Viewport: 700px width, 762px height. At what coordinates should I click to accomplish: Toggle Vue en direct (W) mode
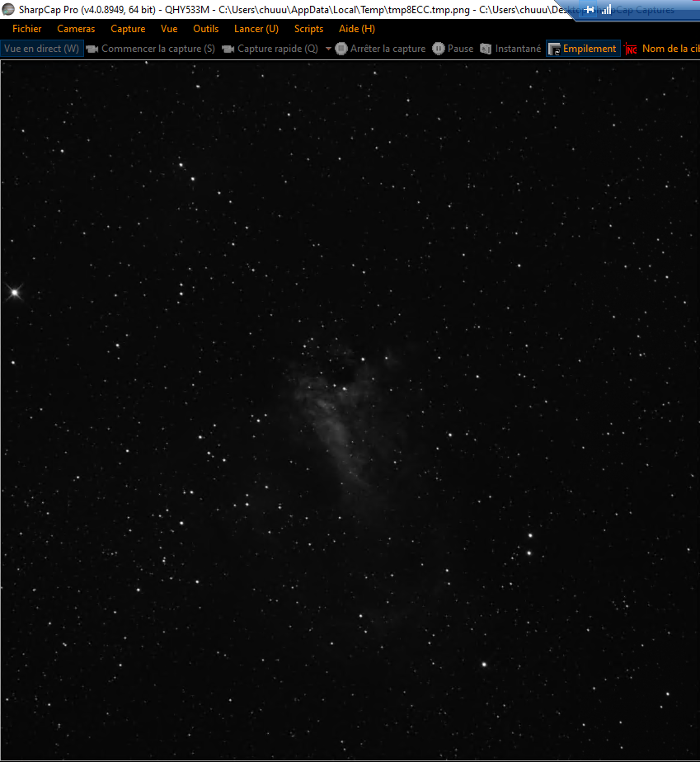42,49
